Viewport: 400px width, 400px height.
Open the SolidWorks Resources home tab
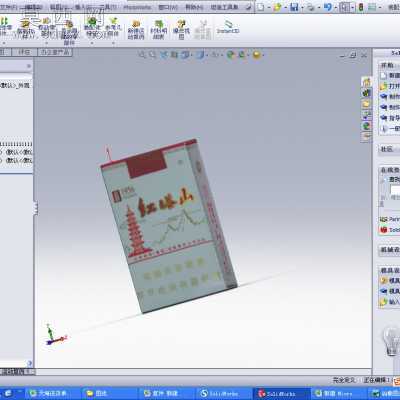tap(366, 82)
